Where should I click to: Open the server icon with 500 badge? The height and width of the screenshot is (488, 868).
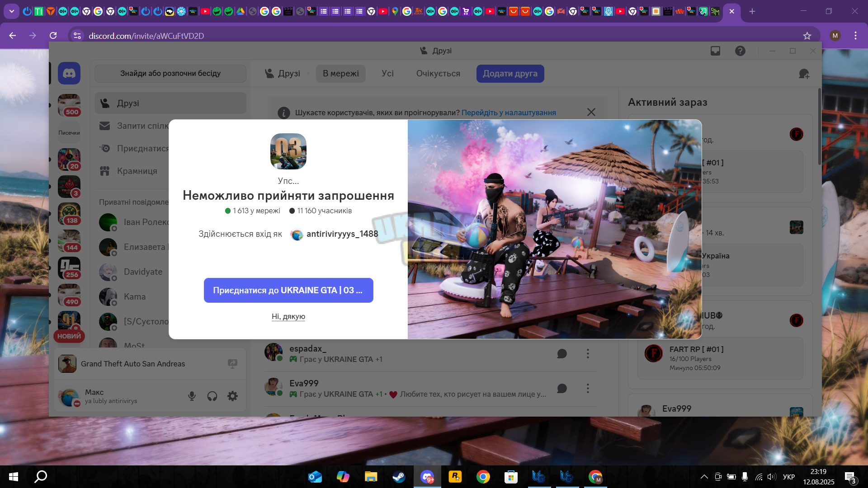[69, 105]
